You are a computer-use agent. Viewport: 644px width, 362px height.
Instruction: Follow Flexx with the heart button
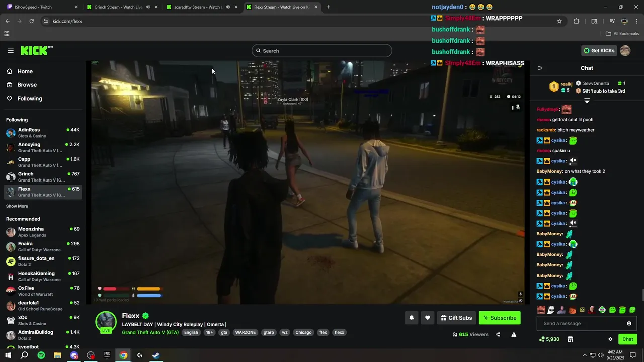(428, 318)
